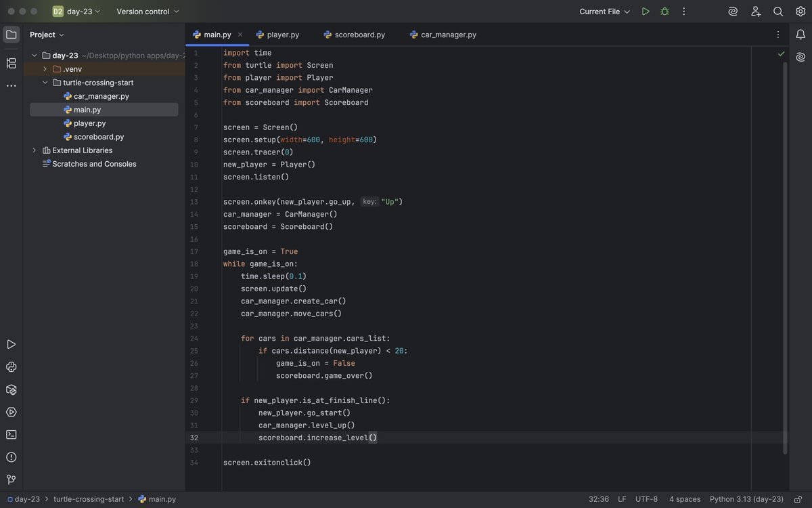Click the editor vertical scrollbar
812x508 pixels.
click(785, 257)
